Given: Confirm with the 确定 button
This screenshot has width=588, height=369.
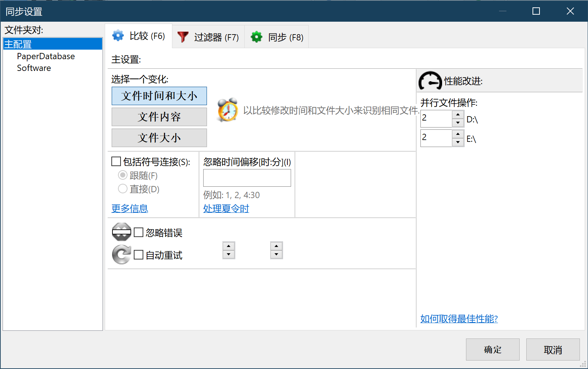Looking at the screenshot, I should [493, 350].
